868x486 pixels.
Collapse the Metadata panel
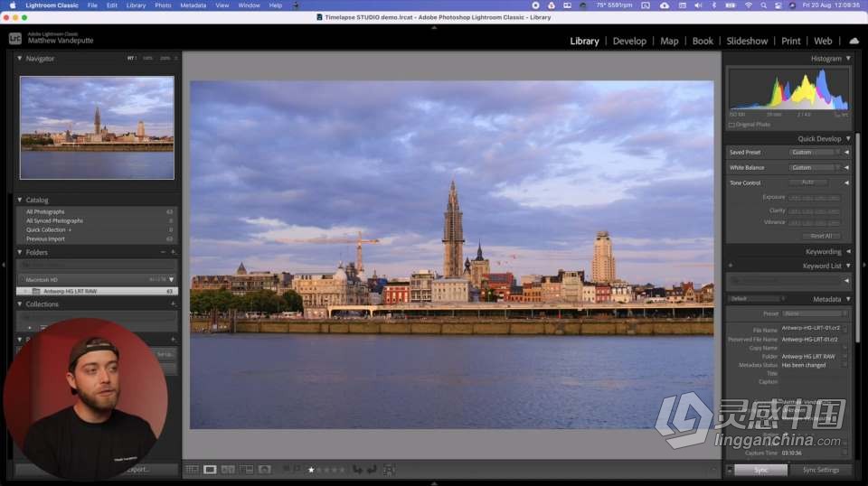[x=848, y=299]
